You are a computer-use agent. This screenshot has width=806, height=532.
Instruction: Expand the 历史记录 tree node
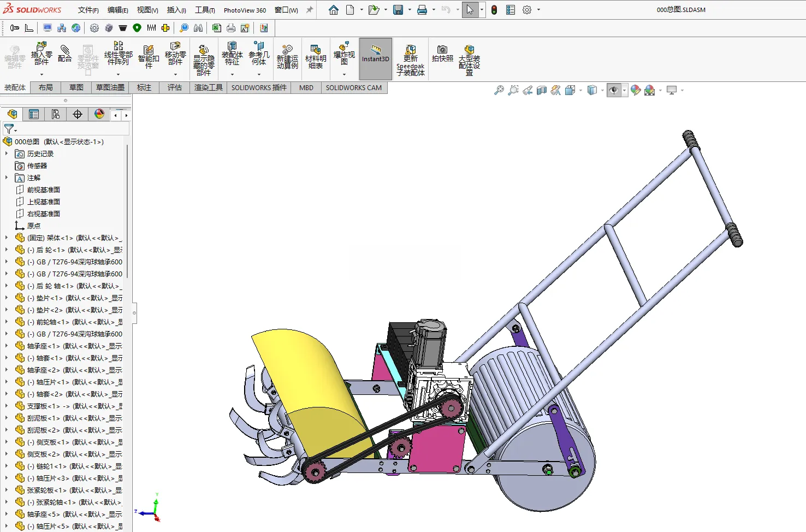pos(7,154)
